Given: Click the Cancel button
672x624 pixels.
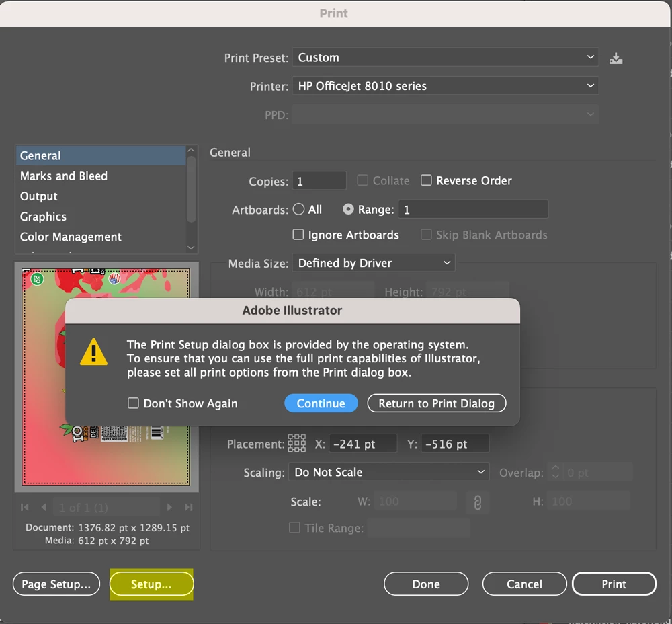Looking at the screenshot, I should [x=524, y=584].
